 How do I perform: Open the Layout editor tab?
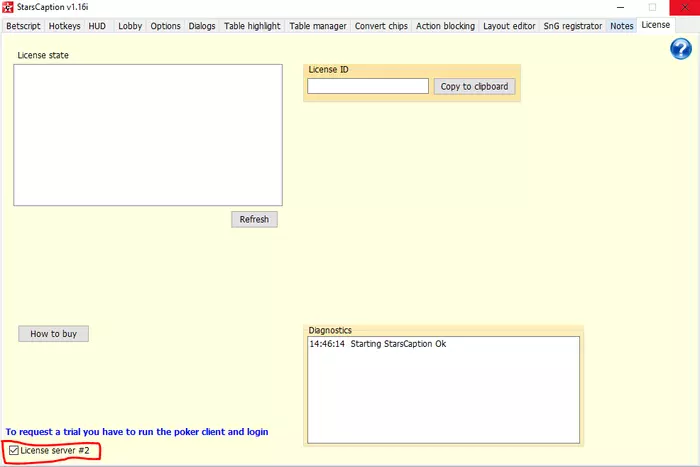pos(509,26)
